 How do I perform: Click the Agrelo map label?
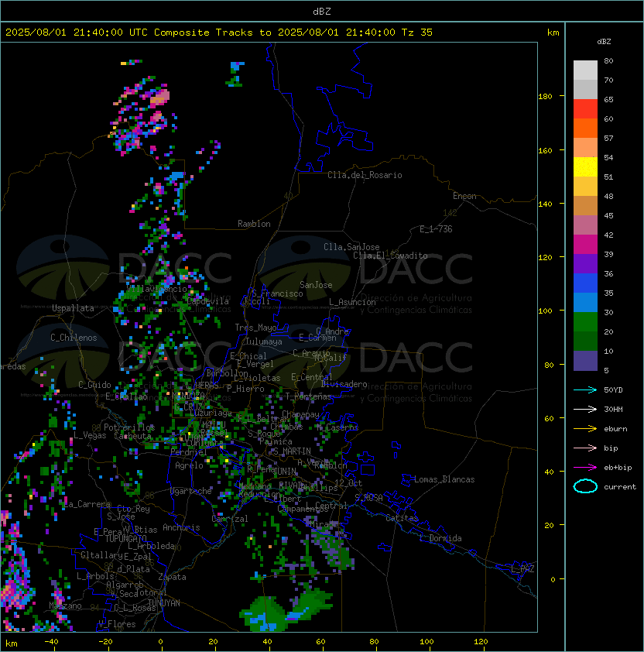189,465
